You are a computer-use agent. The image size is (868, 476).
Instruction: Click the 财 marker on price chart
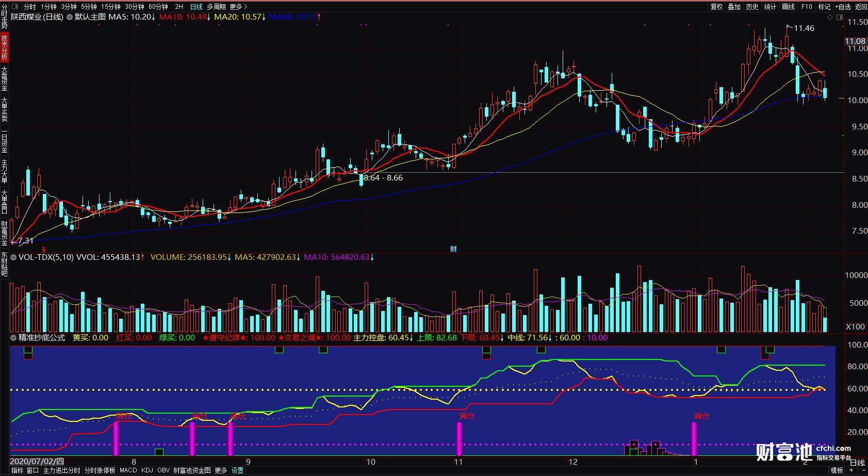[x=453, y=249]
